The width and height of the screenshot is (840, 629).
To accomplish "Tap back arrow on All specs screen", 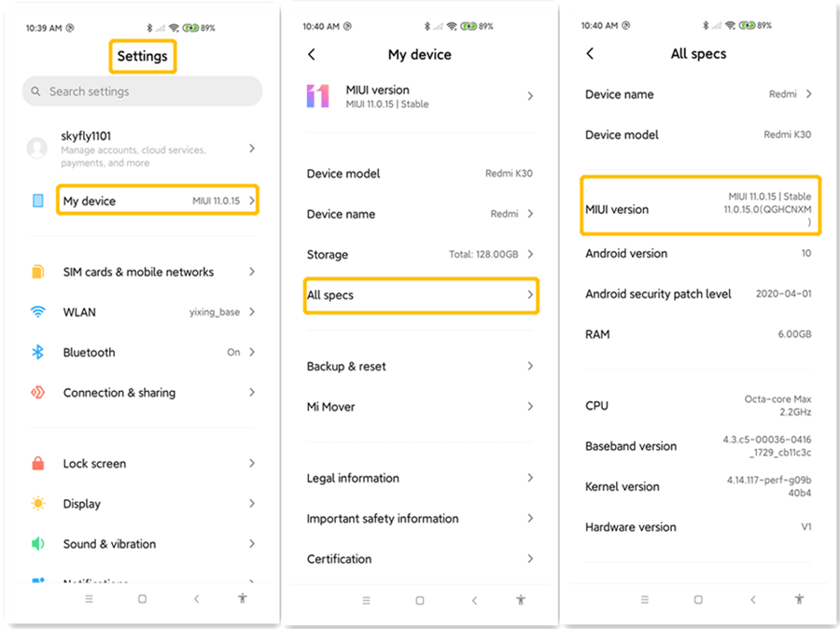I will coord(590,54).
